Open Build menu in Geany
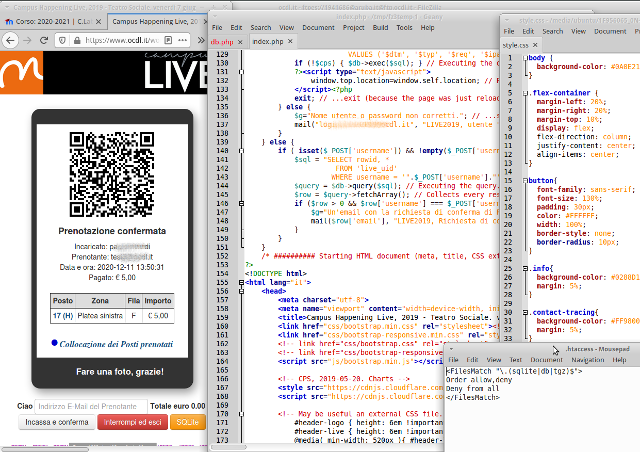 [x=380, y=28]
